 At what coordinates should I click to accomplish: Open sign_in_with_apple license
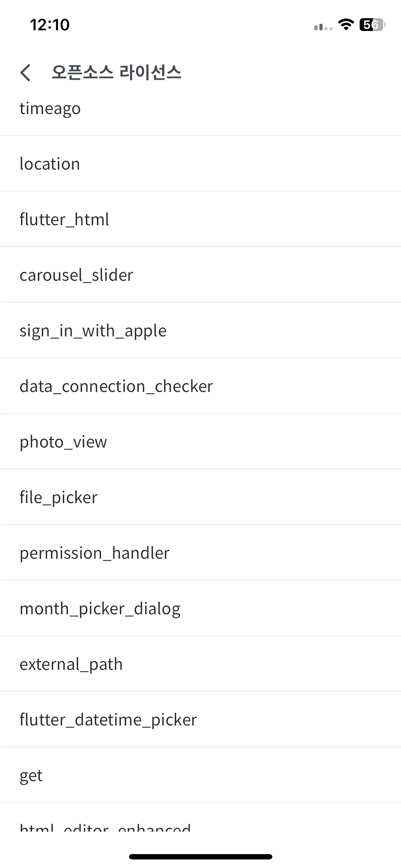(200, 330)
